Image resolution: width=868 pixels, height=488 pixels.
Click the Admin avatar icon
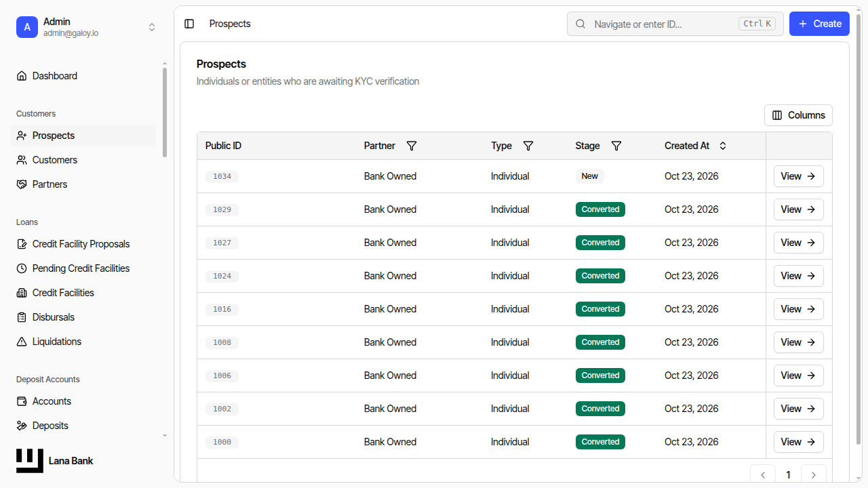coord(27,27)
